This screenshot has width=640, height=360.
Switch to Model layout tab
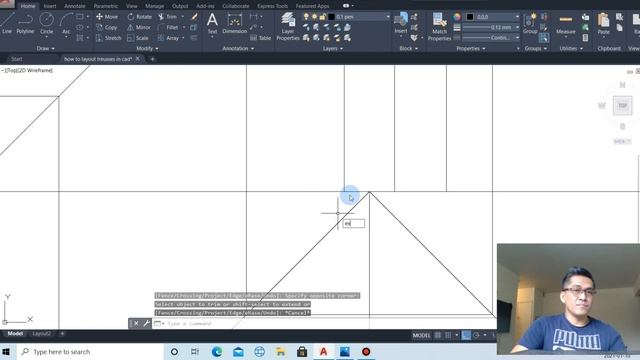tap(15, 334)
